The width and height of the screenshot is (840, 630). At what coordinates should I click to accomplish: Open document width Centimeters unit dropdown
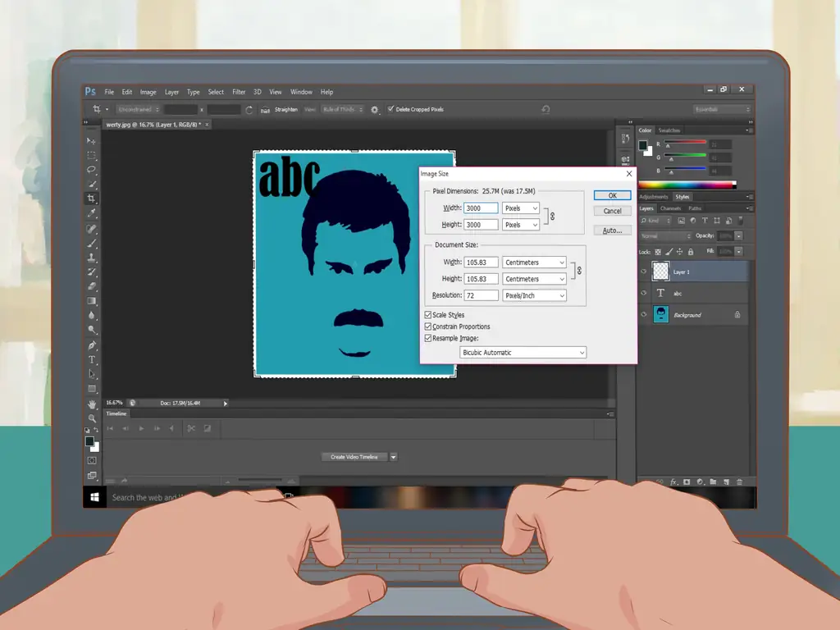click(x=534, y=262)
